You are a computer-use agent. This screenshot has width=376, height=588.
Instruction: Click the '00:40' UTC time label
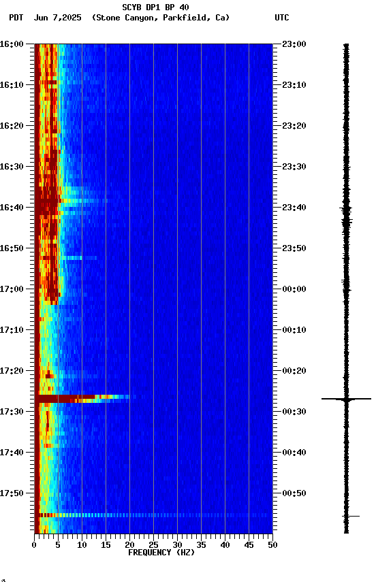click(x=294, y=453)
